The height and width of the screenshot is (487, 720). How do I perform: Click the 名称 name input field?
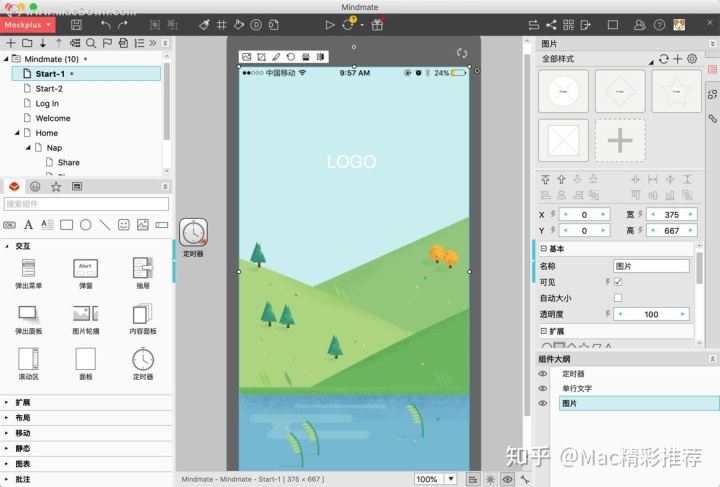[651, 266]
